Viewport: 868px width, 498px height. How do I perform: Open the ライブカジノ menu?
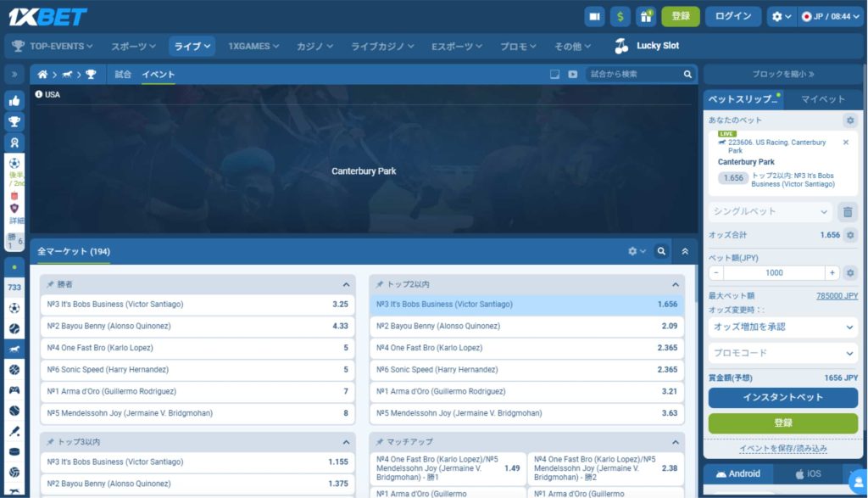pyautogui.click(x=382, y=46)
